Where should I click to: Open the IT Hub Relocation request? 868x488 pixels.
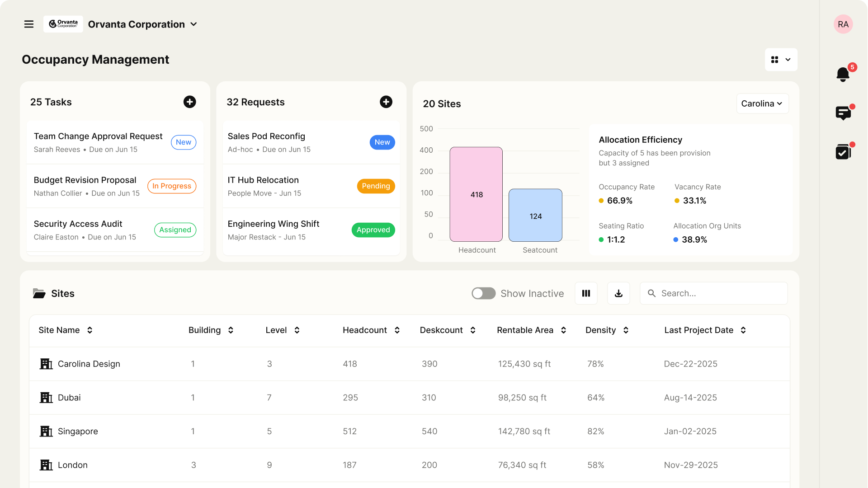[x=263, y=180]
